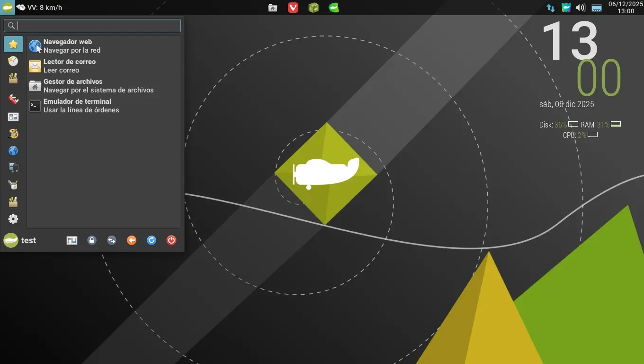Open the weather applet showing VV: 8 km/h
The image size is (644, 364).
pyautogui.click(x=39, y=8)
